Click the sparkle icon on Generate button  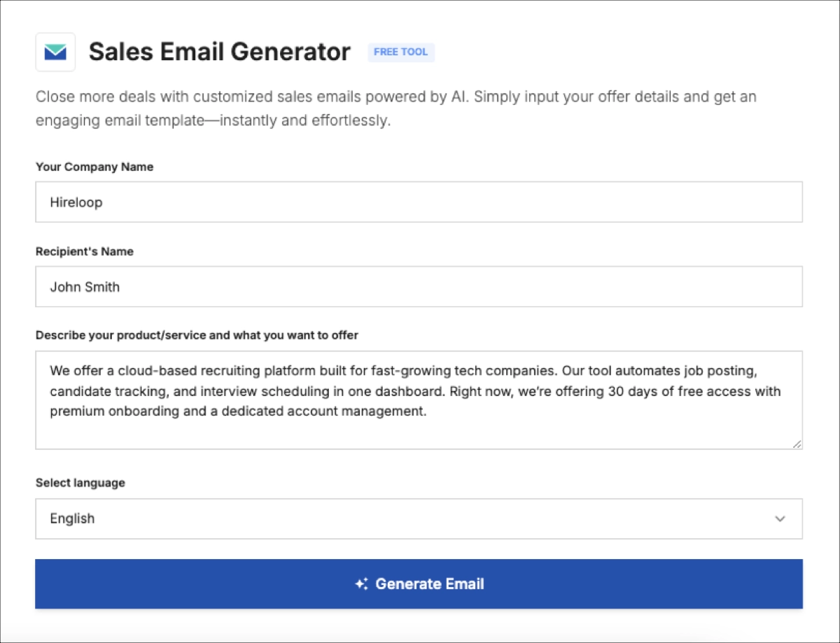[x=361, y=584]
